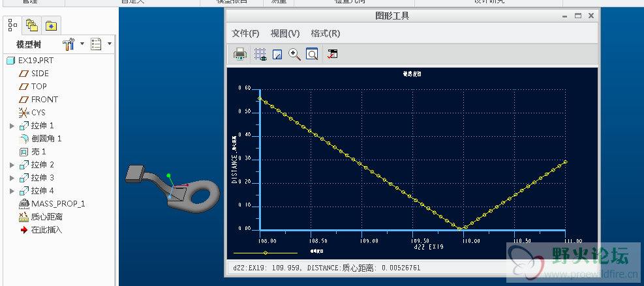Open 视图(V) menu in graph tool
644x286 pixels.
coord(285,34)
